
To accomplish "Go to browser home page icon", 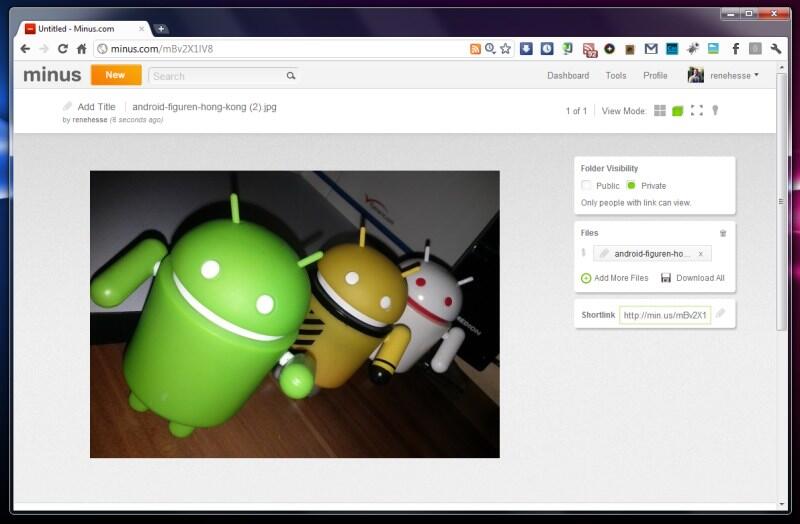I will click(x=81, y=49).
